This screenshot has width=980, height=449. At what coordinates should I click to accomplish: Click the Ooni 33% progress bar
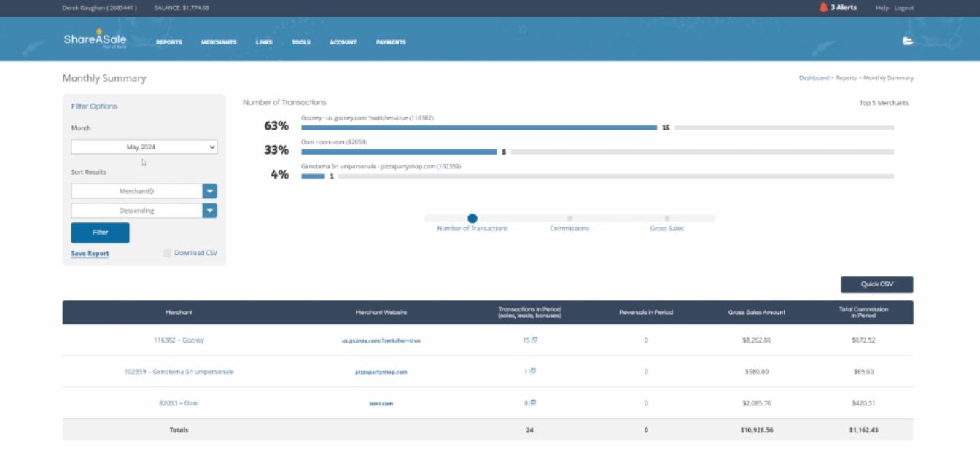399,152
